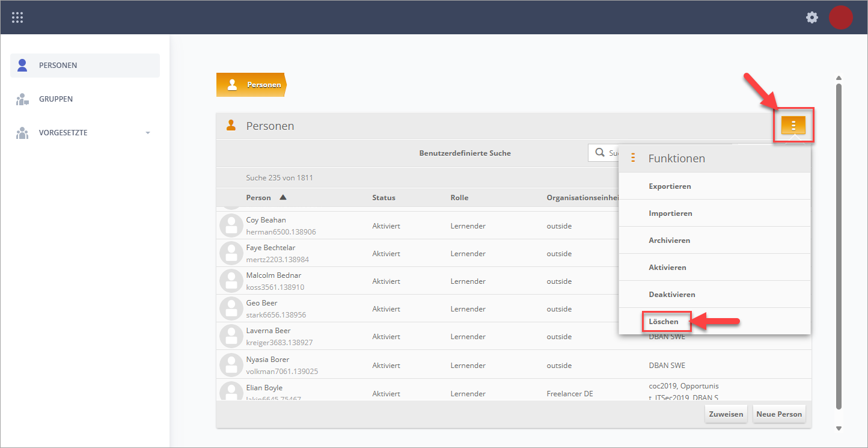Click Coy Beahan's avatar thumbnail
This screenshot has width=868, height=448.
coord(231,226)
